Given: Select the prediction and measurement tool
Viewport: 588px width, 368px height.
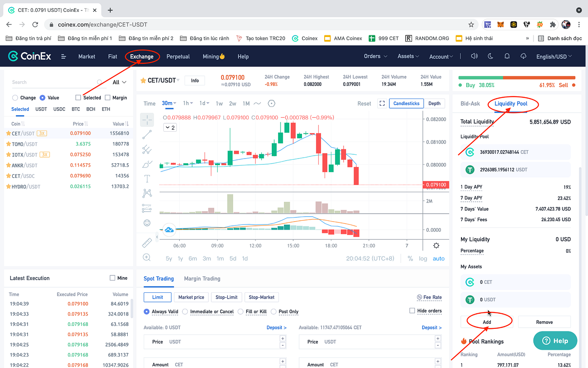Looking at the screenshot, I should pos(147,208).
